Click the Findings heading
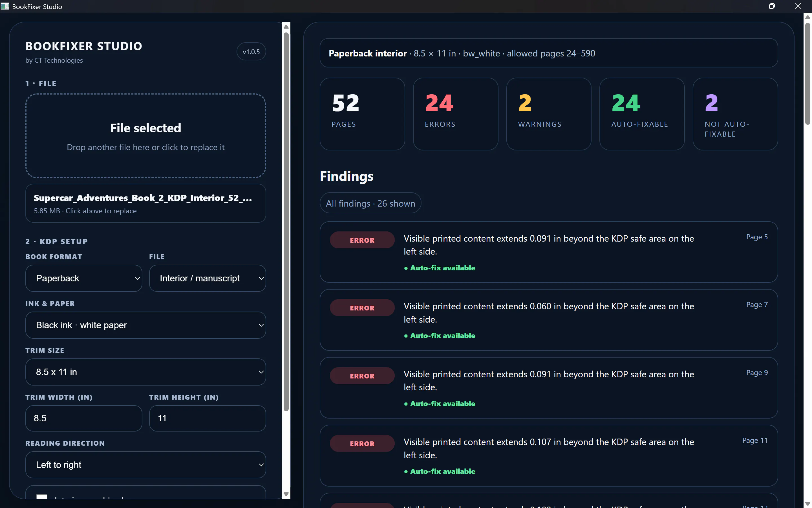 click(x=347, y=176)
